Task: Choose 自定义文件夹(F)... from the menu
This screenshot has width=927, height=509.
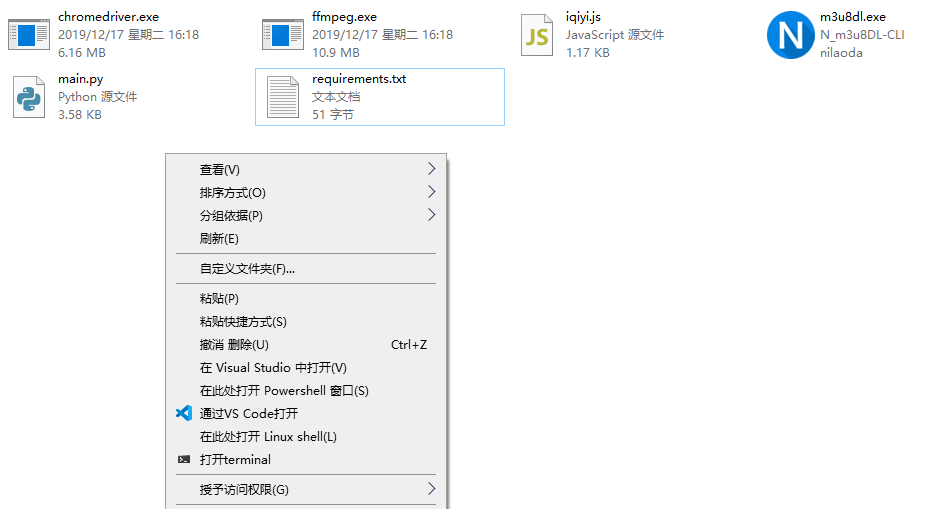Action: pyautogui.click(x=306, y=269)
